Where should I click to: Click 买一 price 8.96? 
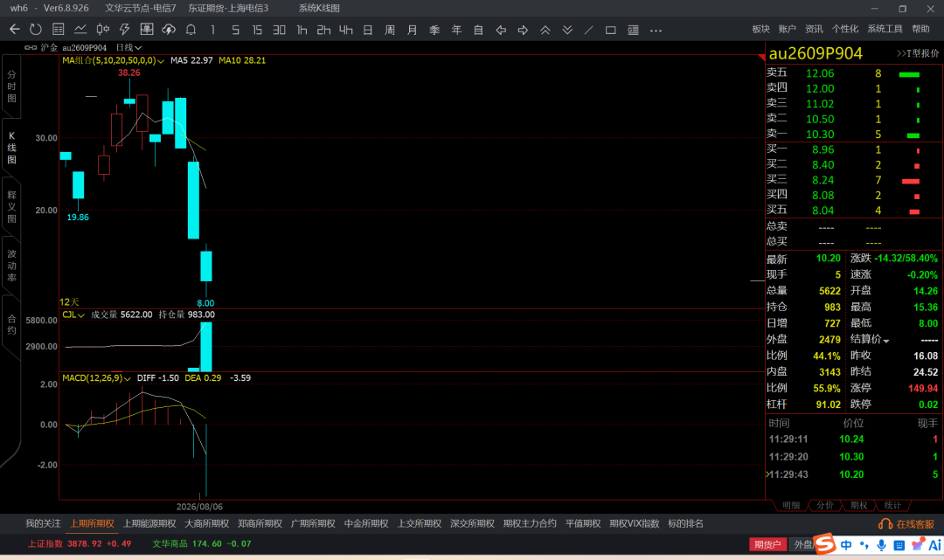tap(823, 149)
